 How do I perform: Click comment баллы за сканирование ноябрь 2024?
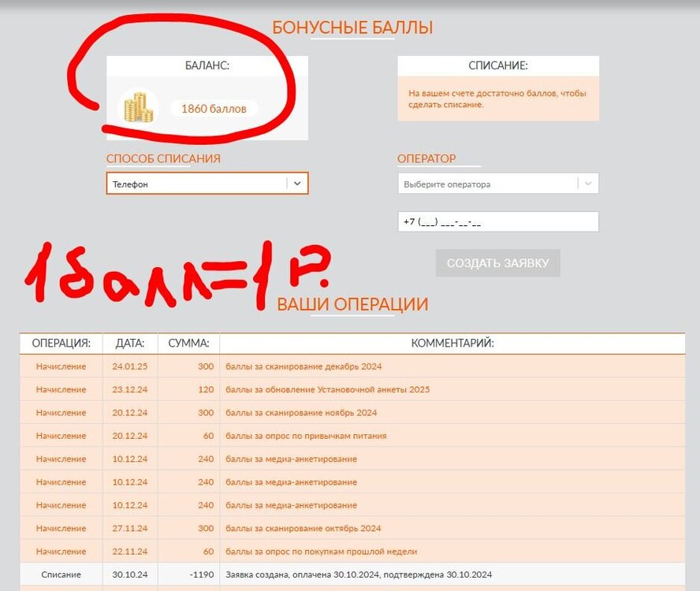pos(301,413)
